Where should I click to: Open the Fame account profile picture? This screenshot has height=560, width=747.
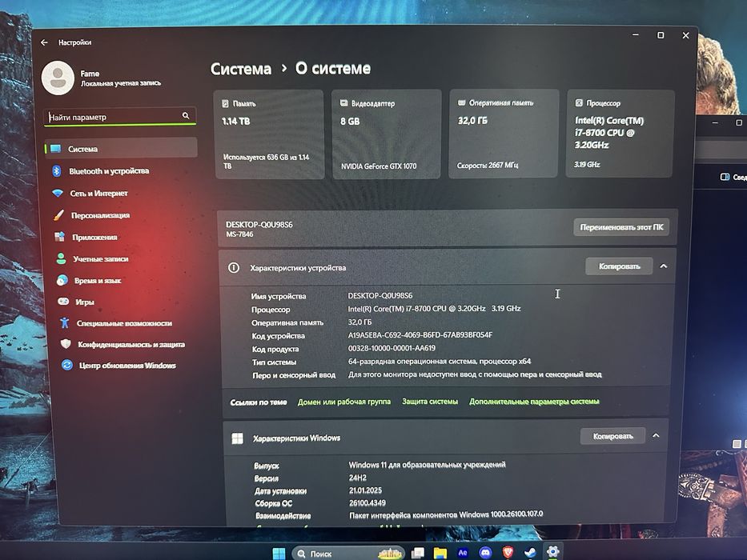(58, 78)
